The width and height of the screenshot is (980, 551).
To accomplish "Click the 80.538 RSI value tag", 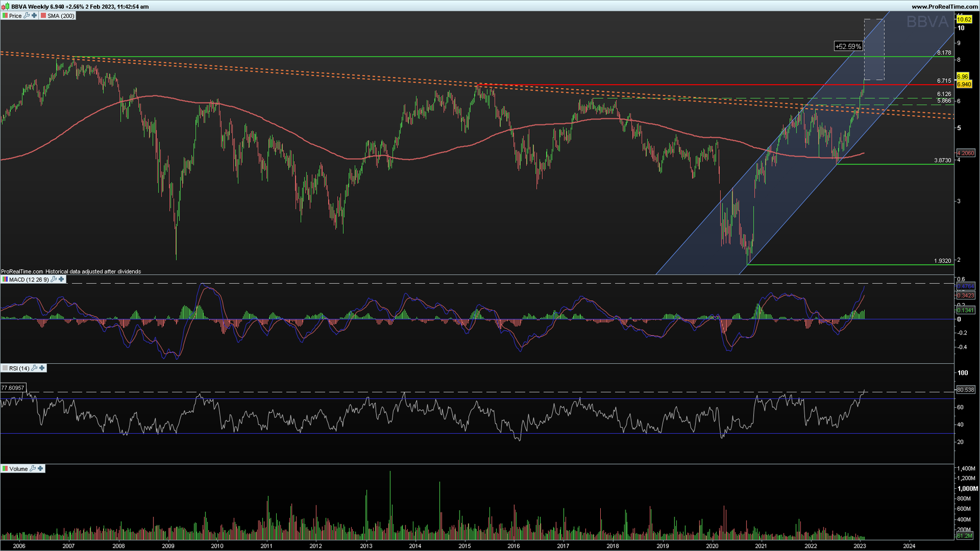I will tap(966, 390).
